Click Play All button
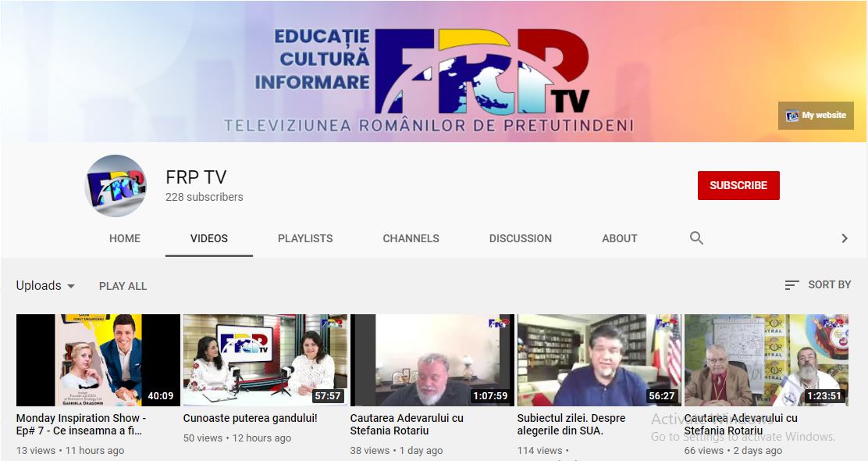This screenshot has height=461, width=868. [123, 286]
